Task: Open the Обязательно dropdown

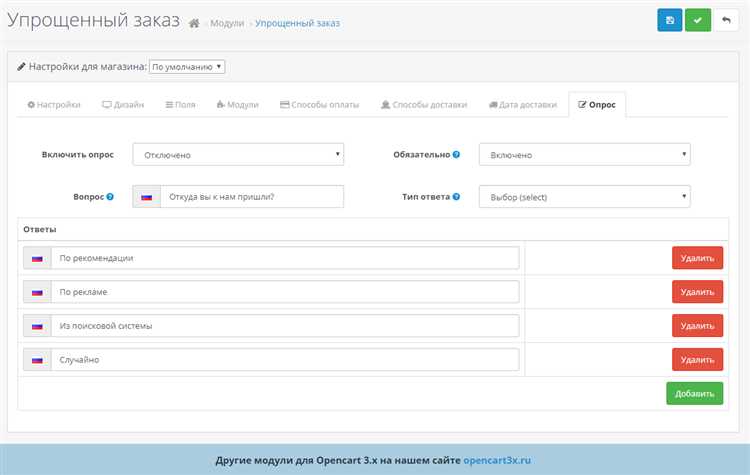Action: [x=585, y=155]
